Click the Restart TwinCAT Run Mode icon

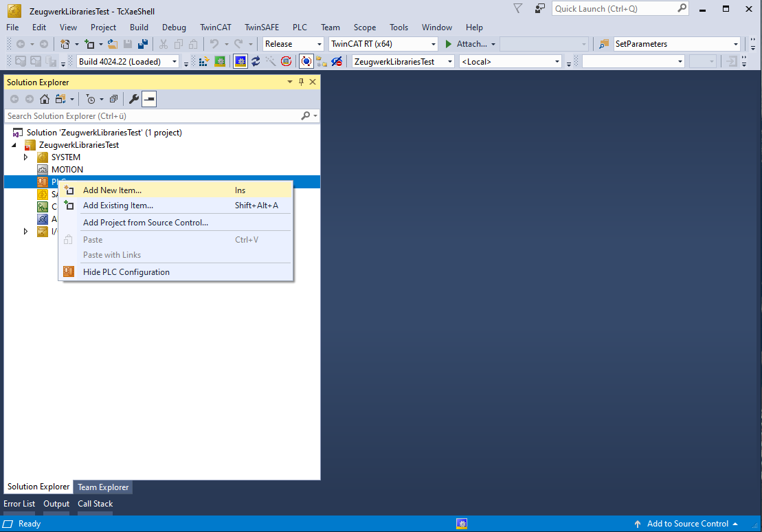point(220,61)
